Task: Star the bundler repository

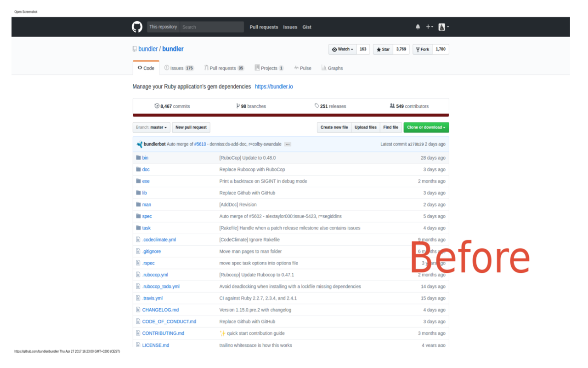Action: pos(383,49)
